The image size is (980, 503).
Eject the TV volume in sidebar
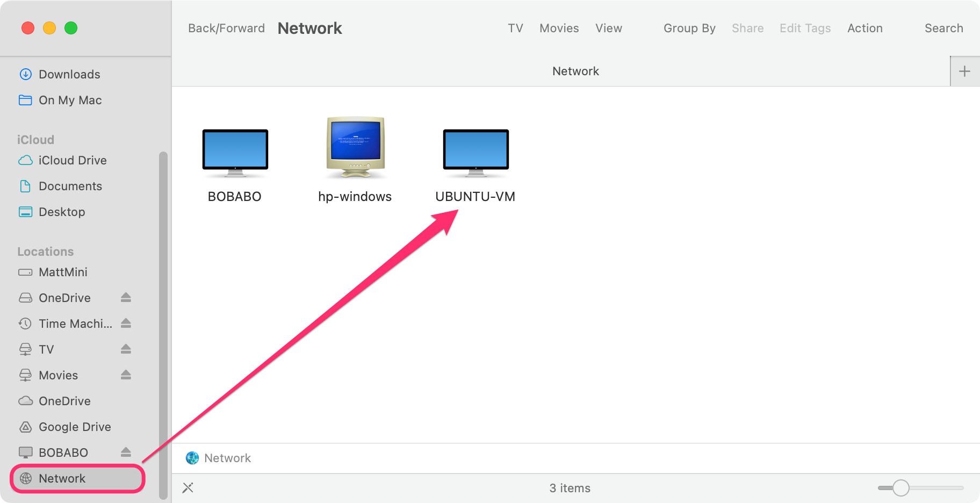[x=126, y=349]
